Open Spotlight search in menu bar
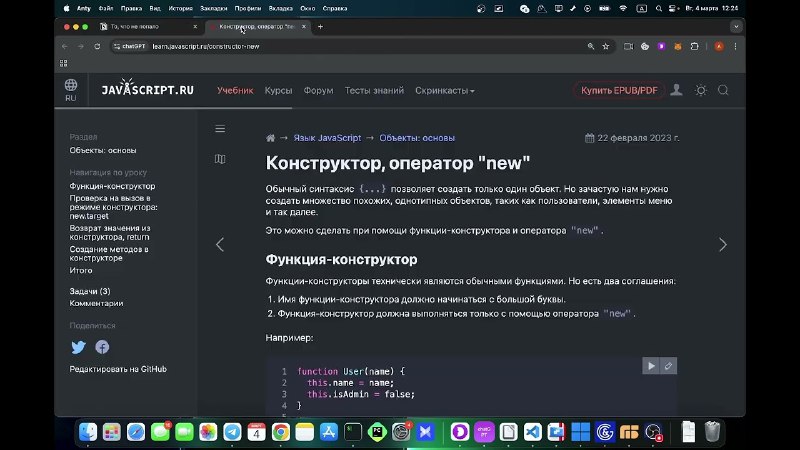 coord(659,9)
